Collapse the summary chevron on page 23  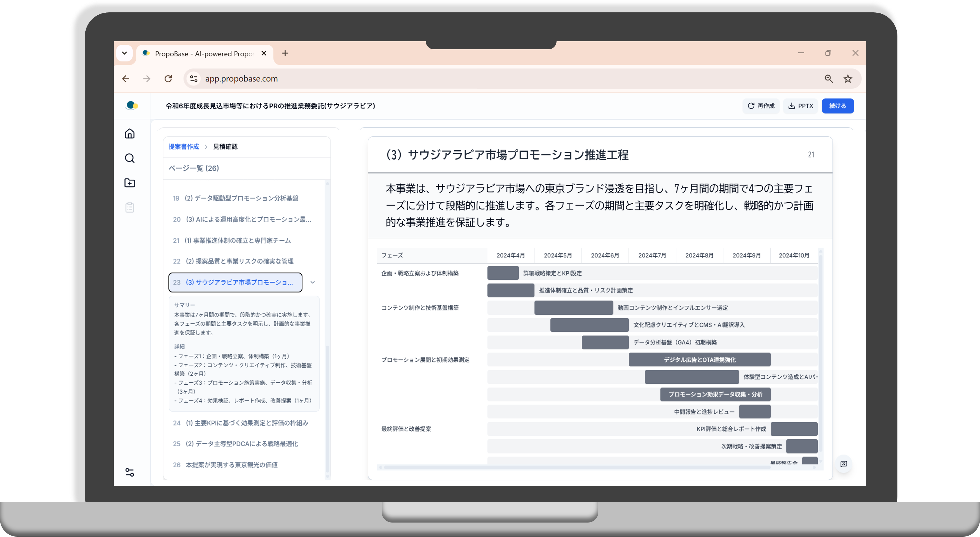313,282
